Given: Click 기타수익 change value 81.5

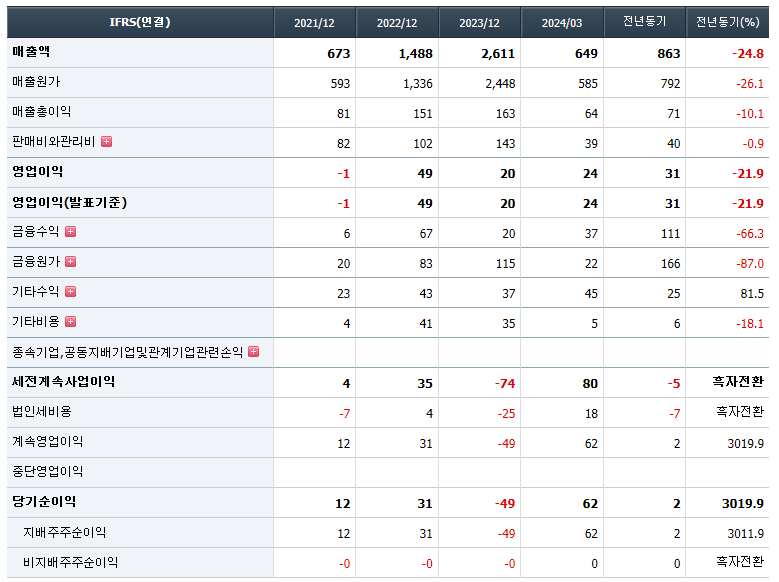Looking at the screenshot, I should point(752,294).
